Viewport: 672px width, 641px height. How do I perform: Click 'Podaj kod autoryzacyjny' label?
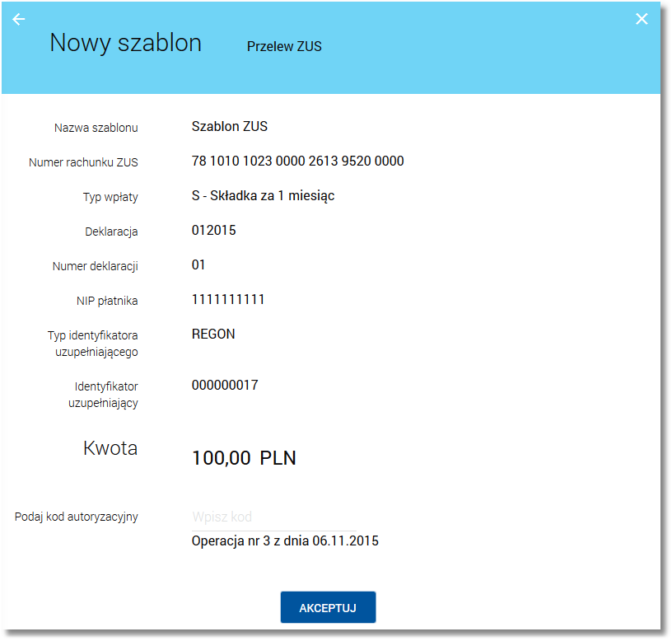77,517
